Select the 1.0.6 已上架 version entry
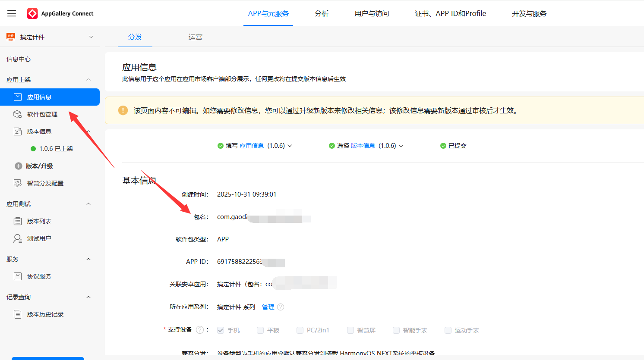 tap(56, 149)
